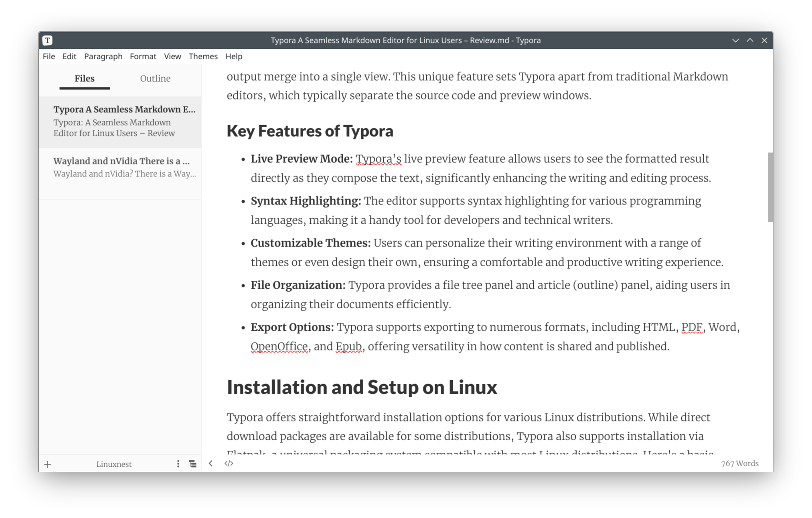Open sidebar options via the three-dot icon
Image resolution: width=812 pixels, height=518 pixels.
tap(178, 463)
